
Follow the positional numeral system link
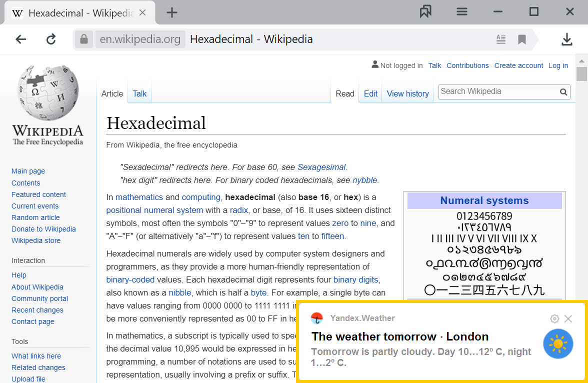[154, 210]
